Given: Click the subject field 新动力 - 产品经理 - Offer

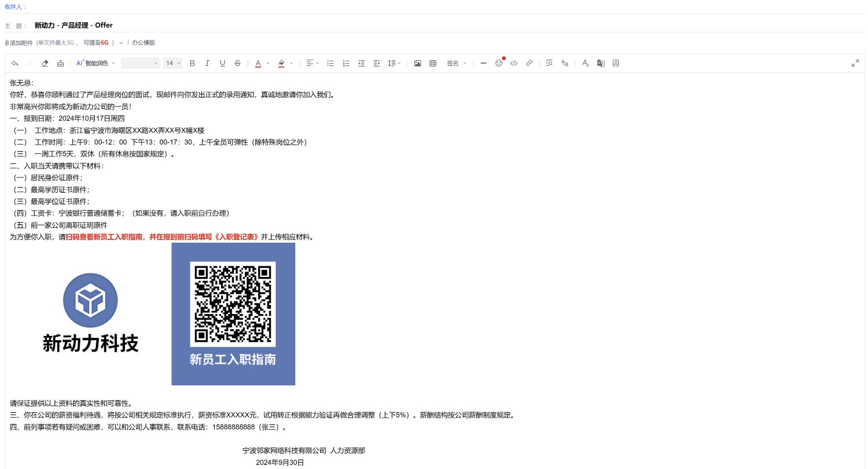Looking at the screenshot, I should (73, 25).
